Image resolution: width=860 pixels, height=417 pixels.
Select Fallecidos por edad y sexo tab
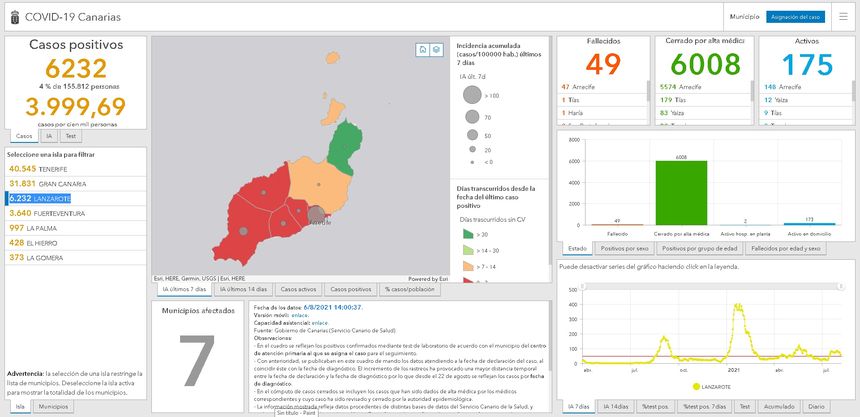pyautogui.click(x=785, y=249)
